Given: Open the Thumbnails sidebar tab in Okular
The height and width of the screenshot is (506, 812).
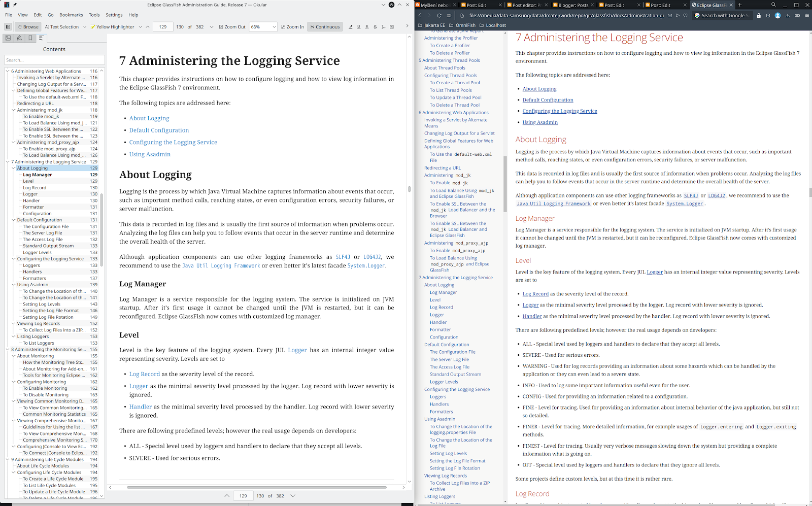Looking at the screenshot, I should [x=8, y=38].
